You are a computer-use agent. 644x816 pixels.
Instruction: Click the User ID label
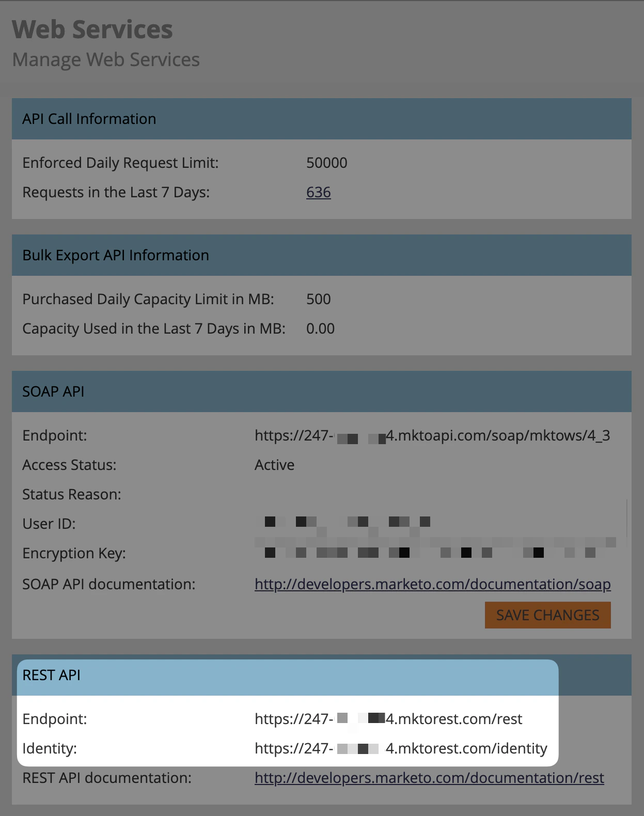coord(49,524)
